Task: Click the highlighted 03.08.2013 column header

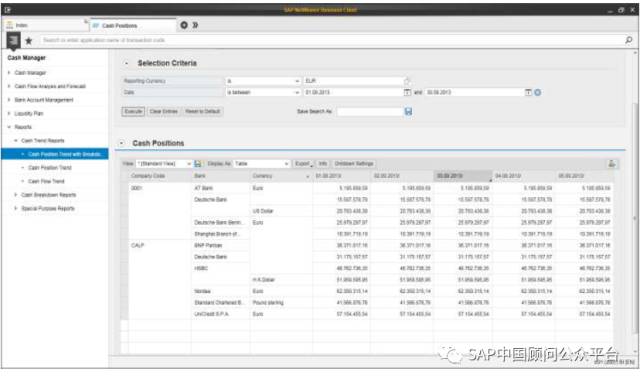Action: (x=462, y=176)
